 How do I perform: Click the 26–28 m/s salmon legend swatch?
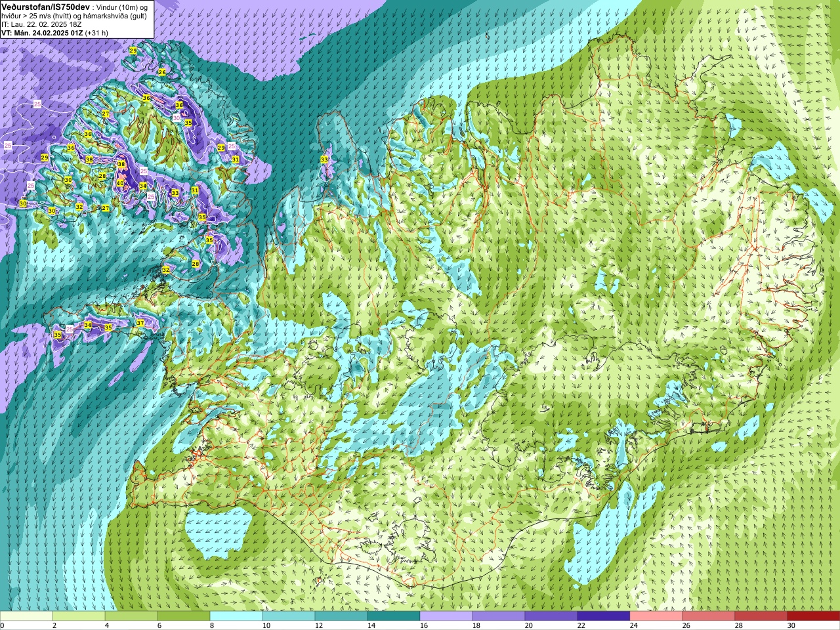pyautogui.click(x=709, y=616)
